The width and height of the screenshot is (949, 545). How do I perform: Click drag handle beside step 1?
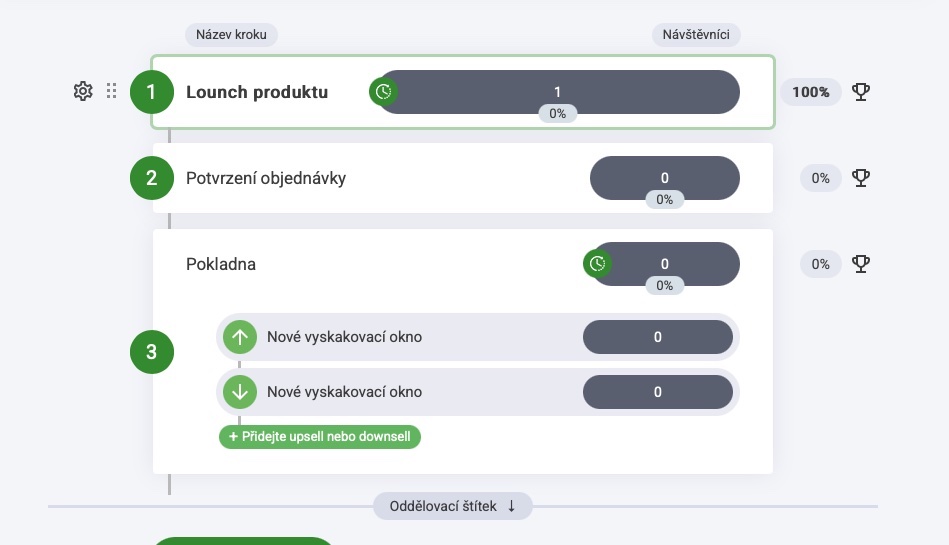pos(112,91)
